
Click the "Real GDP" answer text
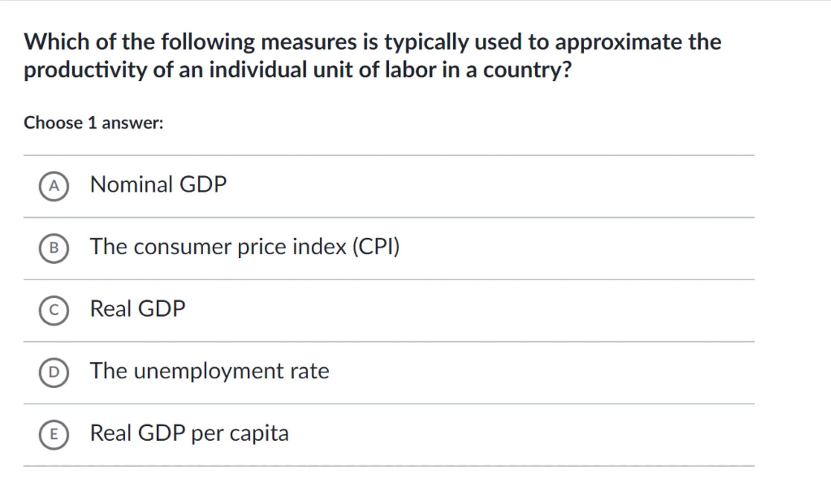click(x=138, y=309)
